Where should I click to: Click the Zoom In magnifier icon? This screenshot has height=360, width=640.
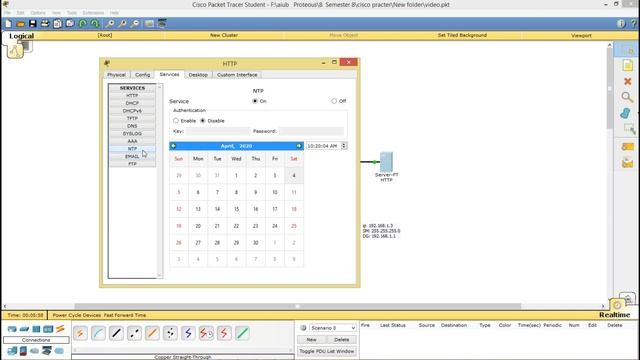pyautogui.click(x=110, y=24)
